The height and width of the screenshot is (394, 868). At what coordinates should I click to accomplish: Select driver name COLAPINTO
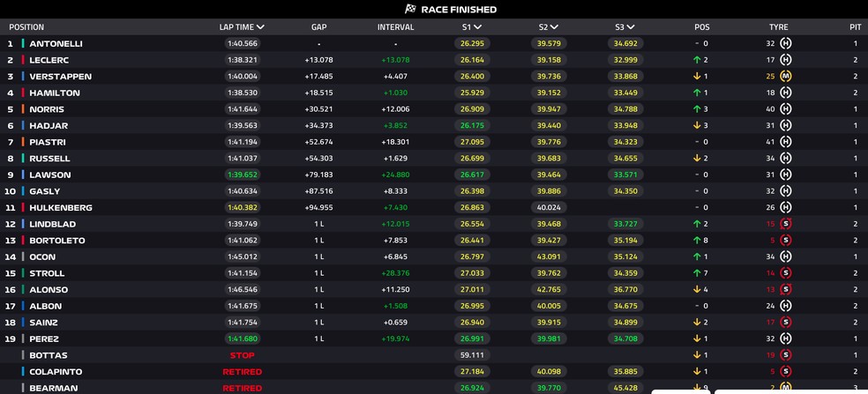[x=56, y=371]
